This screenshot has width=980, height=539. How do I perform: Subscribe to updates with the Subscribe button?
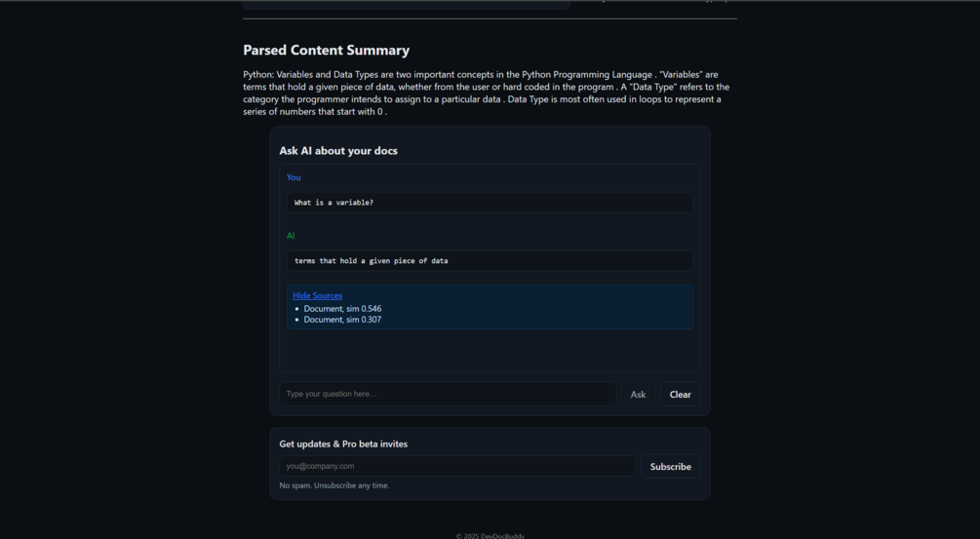[670, 467]
